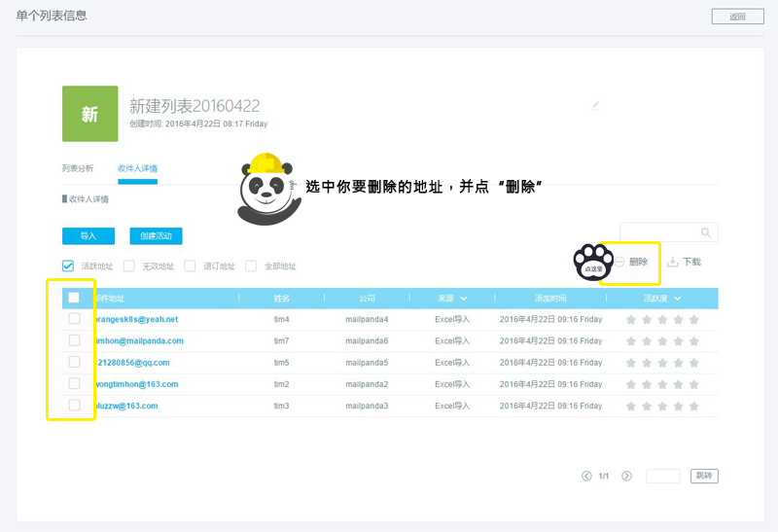
Task: Expand the 来源 column dropdown
Action: [463, 299]
